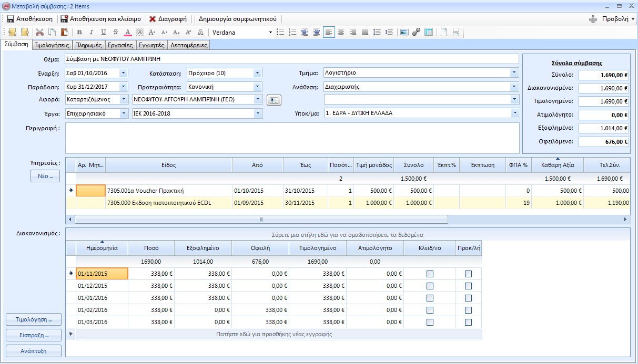Center align the text

[341, 33]
